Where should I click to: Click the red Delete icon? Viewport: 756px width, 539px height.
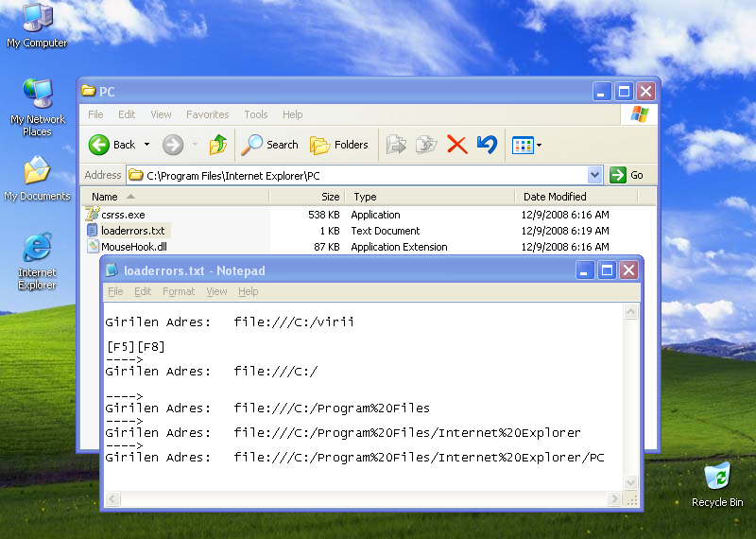coord(456,145)
